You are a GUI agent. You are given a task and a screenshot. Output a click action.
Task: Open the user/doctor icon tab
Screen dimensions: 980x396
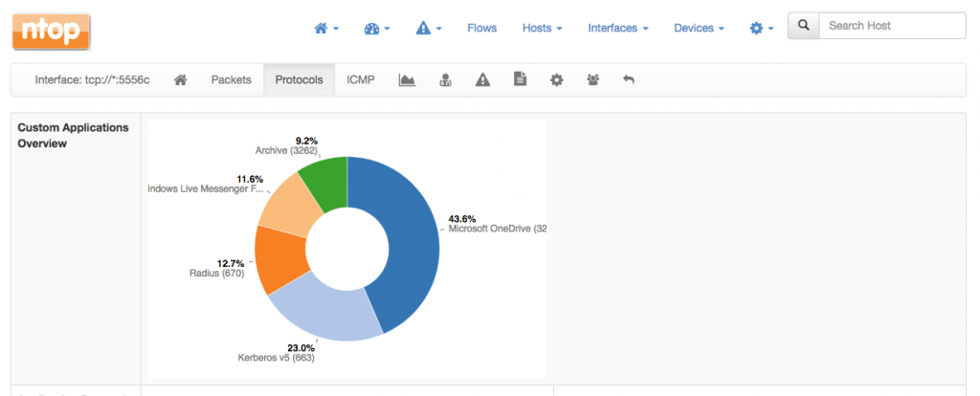(x=445, y=80)
